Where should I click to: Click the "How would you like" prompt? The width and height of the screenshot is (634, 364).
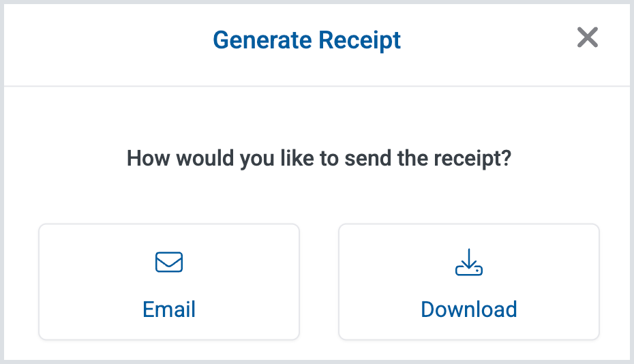[319, 160]
